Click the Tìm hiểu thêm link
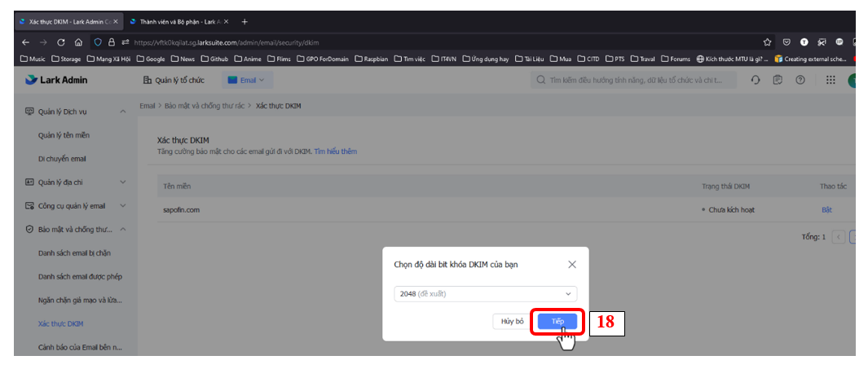Image resolution: width=868 pixels, height=369 pixels. pyautogui.click(x=336, y=151)
